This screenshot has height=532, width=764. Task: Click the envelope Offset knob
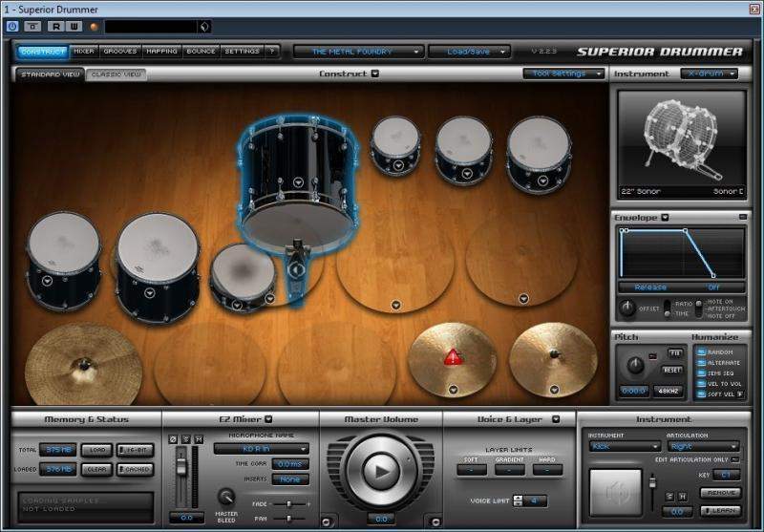[627, 309]
